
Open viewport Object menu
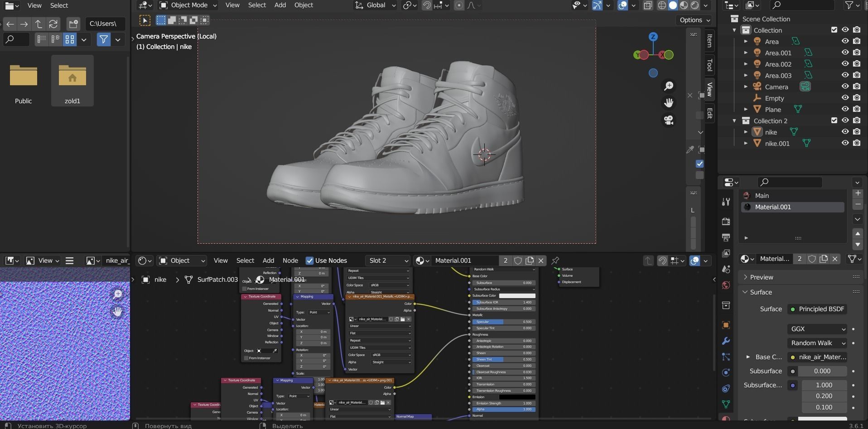(304, 5)
